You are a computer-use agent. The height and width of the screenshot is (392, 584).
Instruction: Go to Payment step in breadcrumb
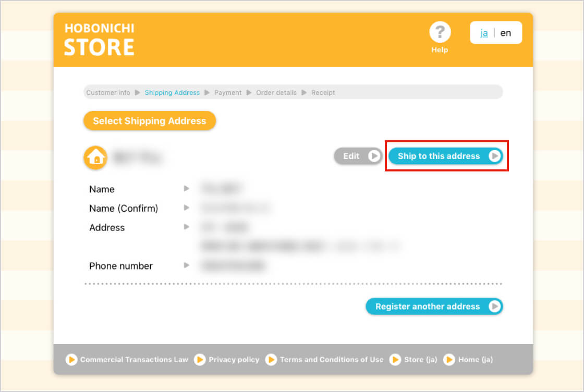[x=228, y=93]
